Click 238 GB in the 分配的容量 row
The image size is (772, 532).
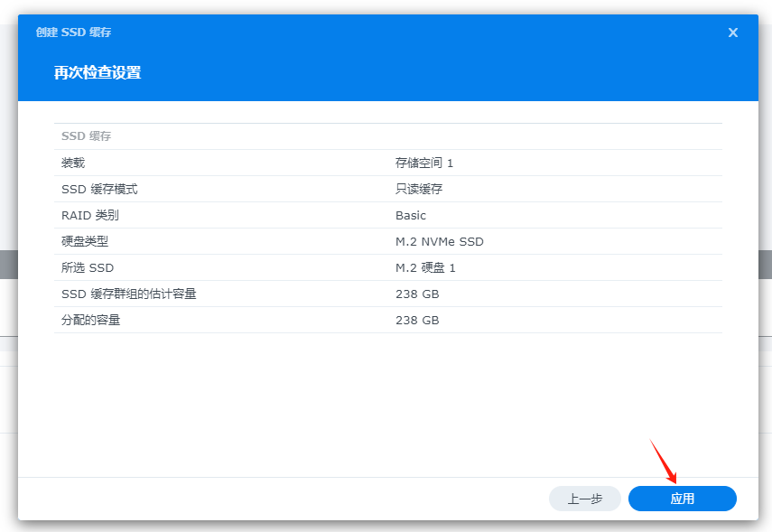point(417,320)
